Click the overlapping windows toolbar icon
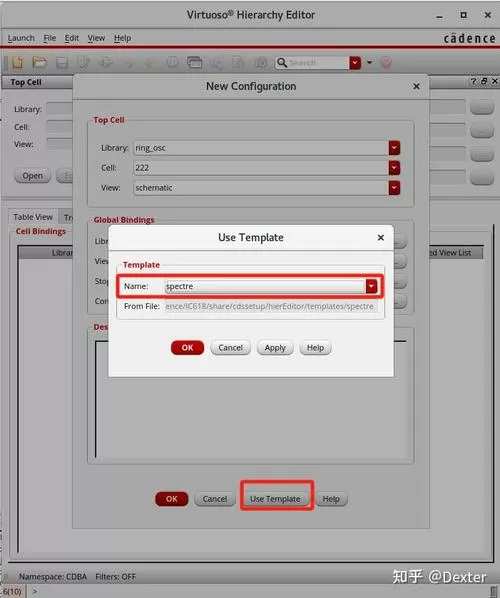500x598 pixels. [x=195, y=62]
